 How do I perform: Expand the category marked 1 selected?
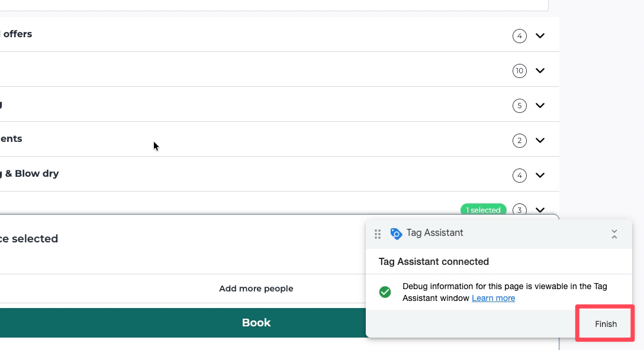(540, 210)
